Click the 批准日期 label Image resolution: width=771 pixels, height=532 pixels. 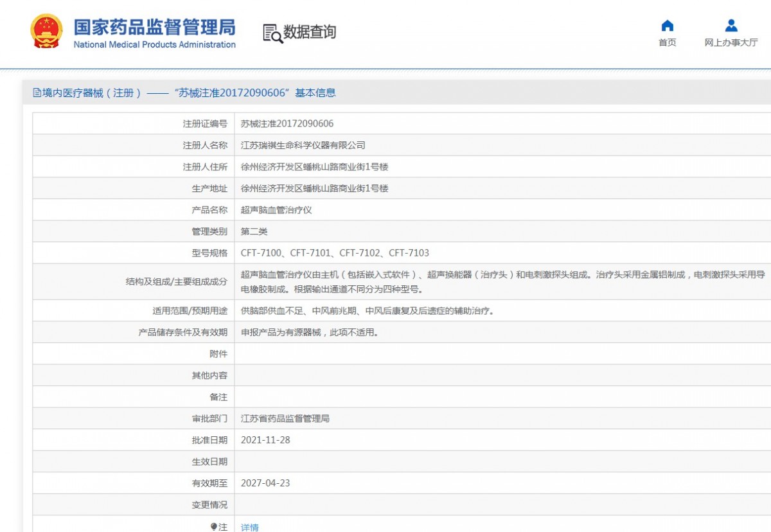pyautogui.click(x=209, y=440)
